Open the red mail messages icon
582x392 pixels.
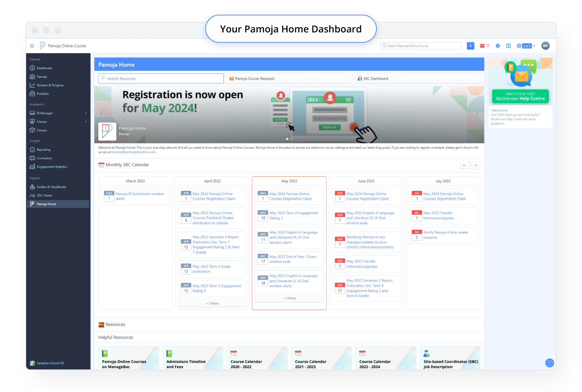coord(482,46)
